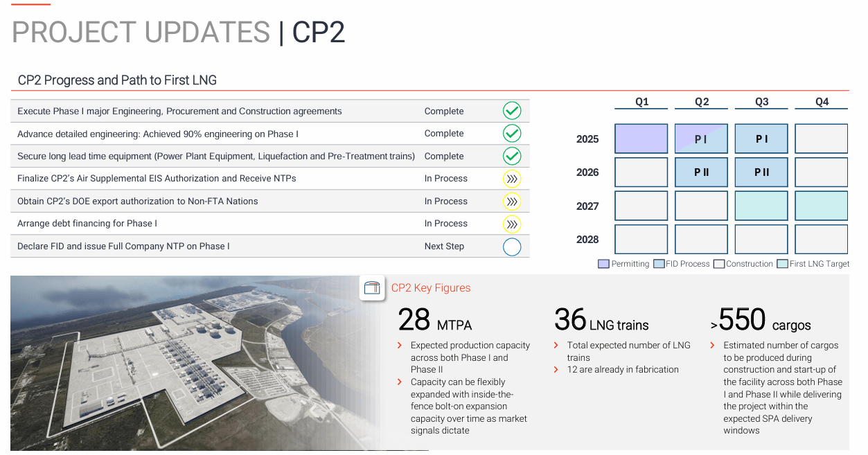Click the CP2 Key Figures tank icon
This screenshot has width=868, height=455.
373,288
